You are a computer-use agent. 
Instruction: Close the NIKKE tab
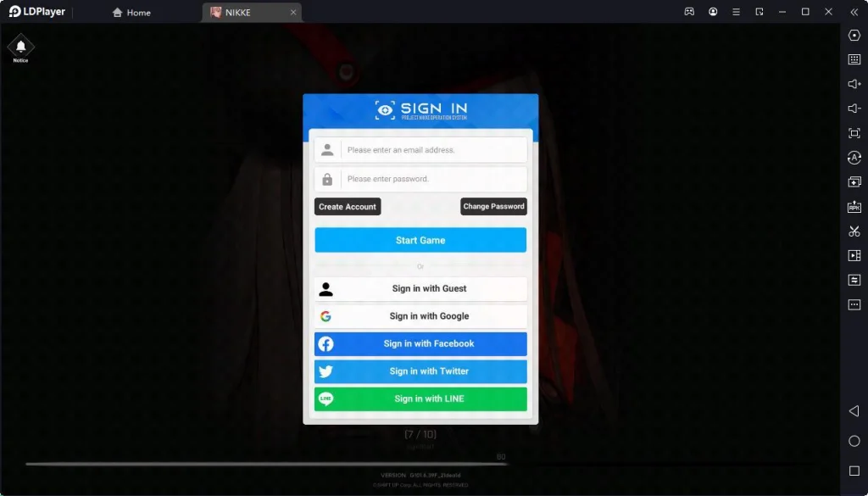(x=293, y=12)
